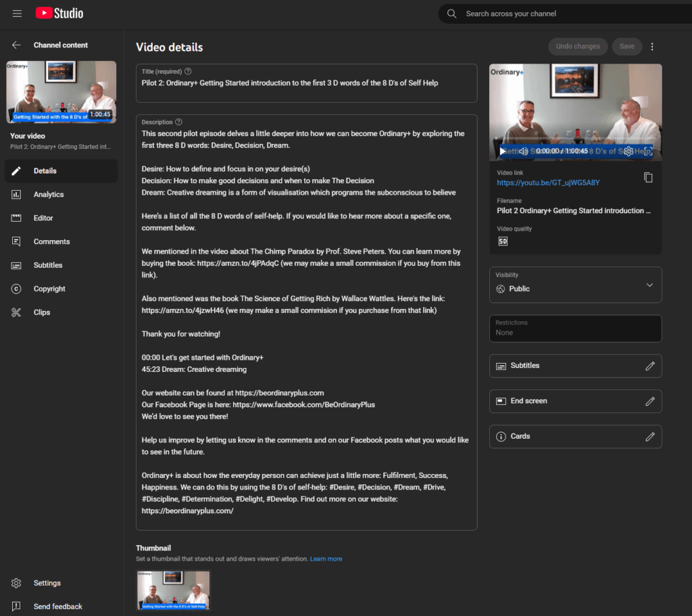Open the Details tab in sidebar
Viewport: 692px width, 616px height.
61,171
